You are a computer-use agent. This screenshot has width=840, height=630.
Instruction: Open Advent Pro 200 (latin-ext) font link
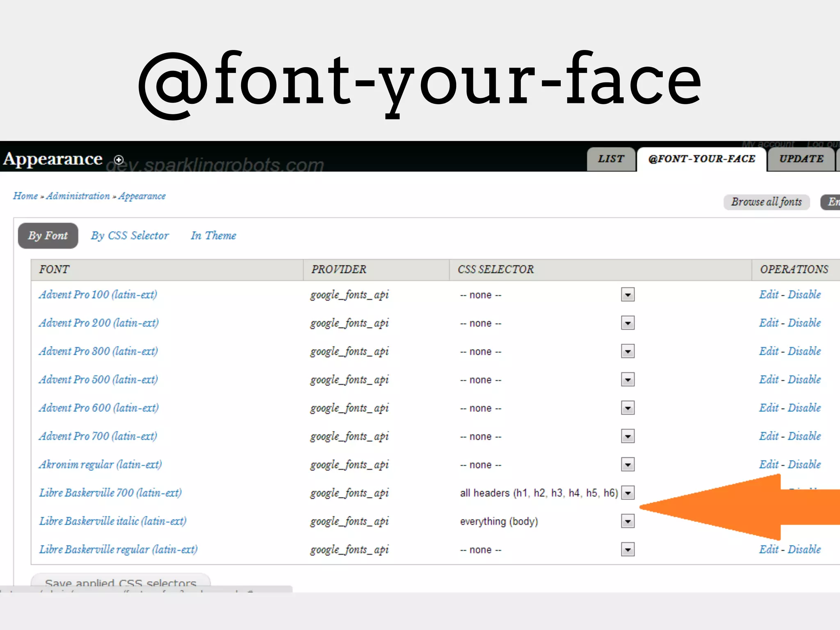pyautogui.click(x=99, y=323)
